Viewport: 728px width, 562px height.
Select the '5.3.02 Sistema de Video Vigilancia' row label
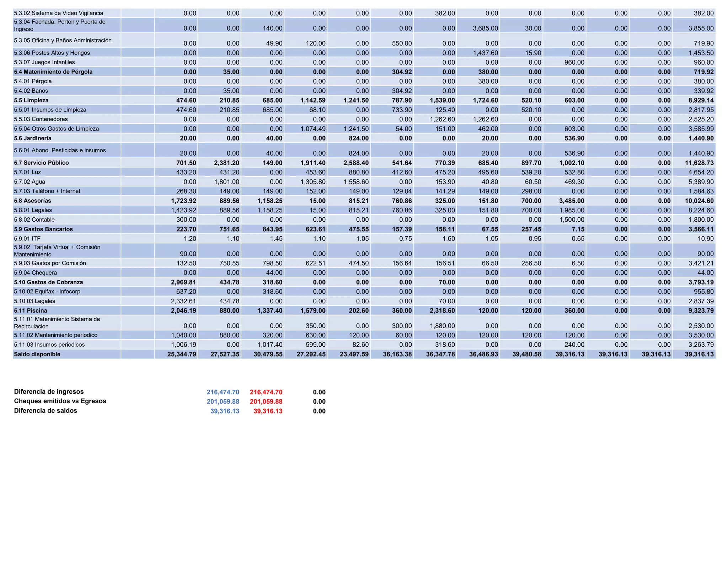pyautogui.click(x=59, y=13)
